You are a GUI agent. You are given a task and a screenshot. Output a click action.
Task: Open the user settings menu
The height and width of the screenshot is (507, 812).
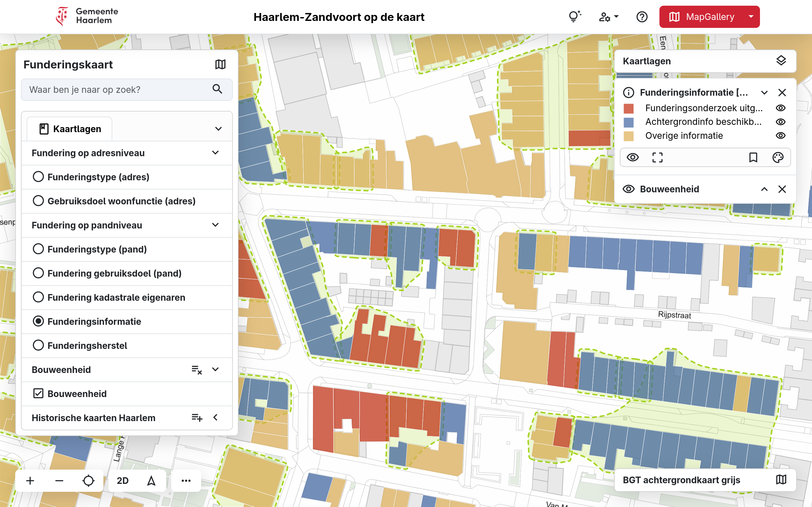608,17
